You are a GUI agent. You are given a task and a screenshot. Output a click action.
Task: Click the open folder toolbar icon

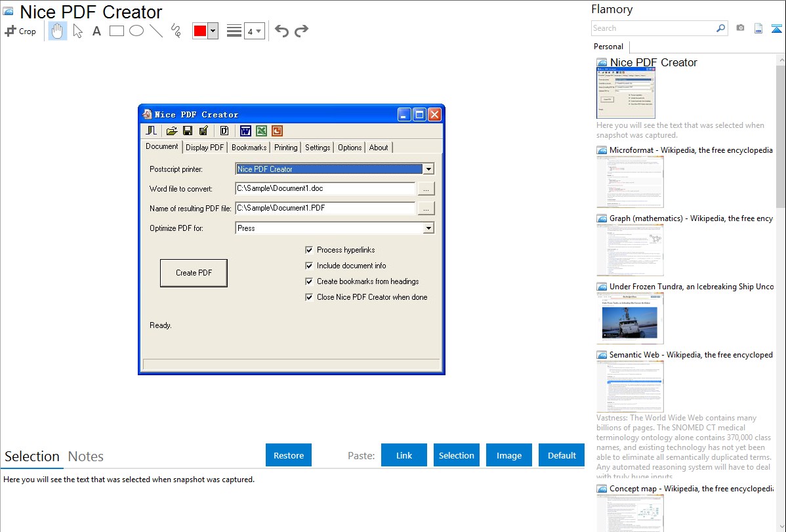(171, 131)
